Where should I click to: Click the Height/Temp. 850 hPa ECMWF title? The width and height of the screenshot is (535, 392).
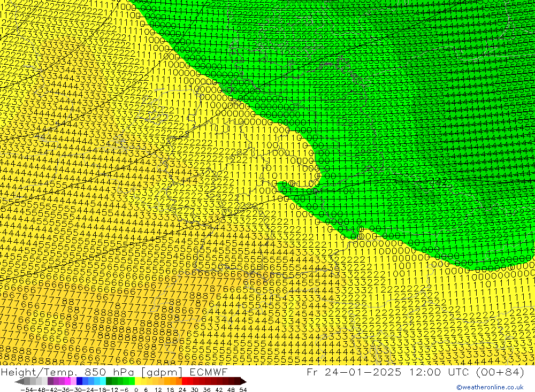pyautogui.click(x=114, y=372)
